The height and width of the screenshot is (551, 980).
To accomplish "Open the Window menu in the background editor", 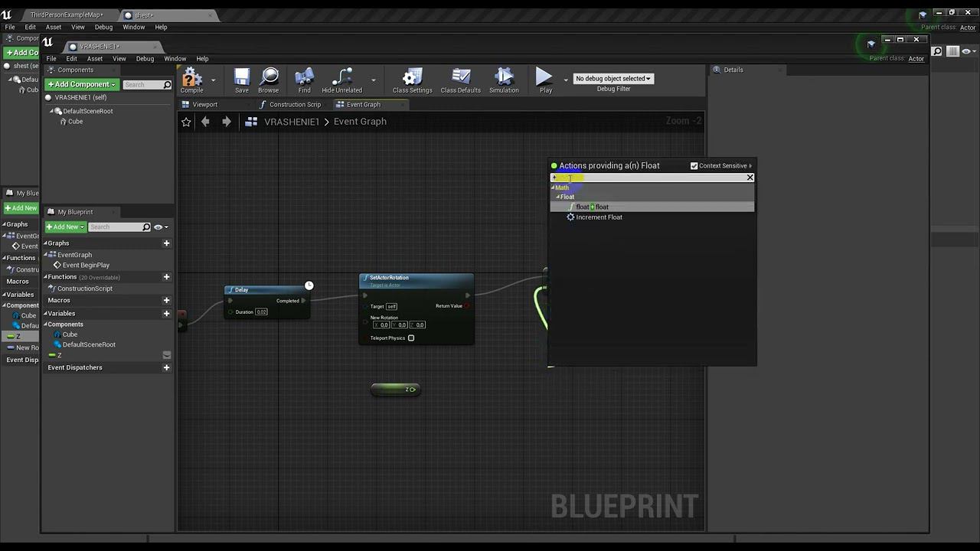I will [133, 28].
